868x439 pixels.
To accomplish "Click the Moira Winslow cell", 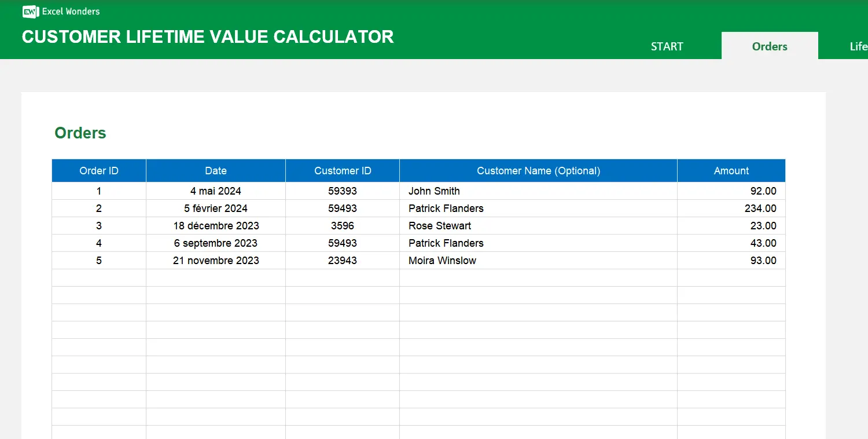I will point(442,261).
